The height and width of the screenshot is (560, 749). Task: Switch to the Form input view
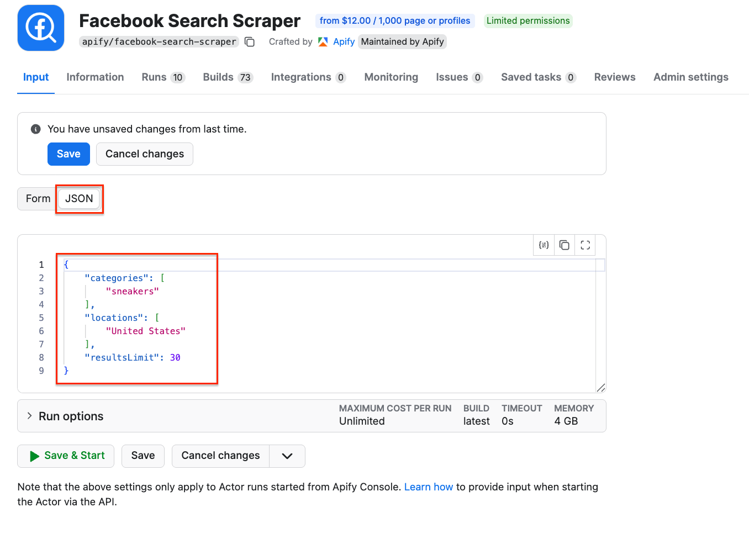[37, 199]
